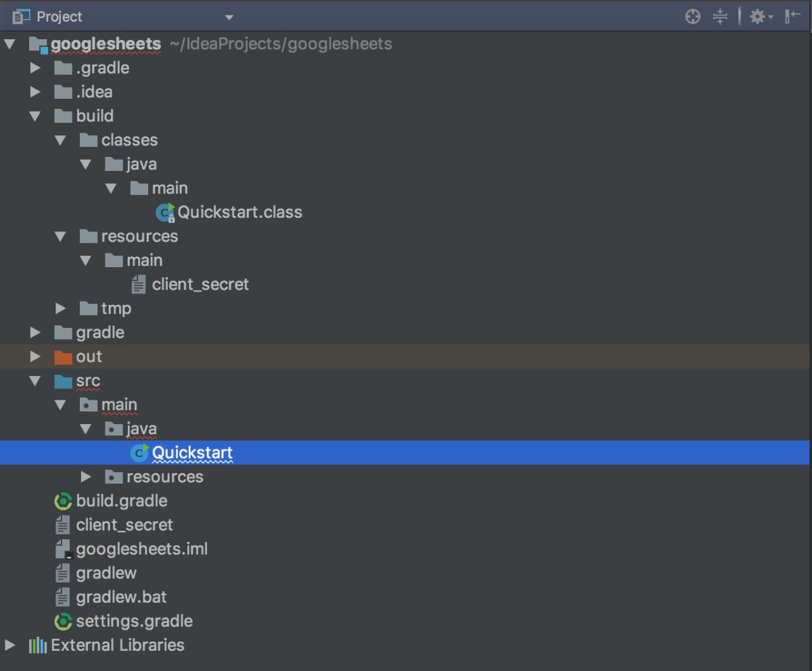Click the Hide panel icon at header right
Screen dimensions: 812x671
(x=792, y=17)
